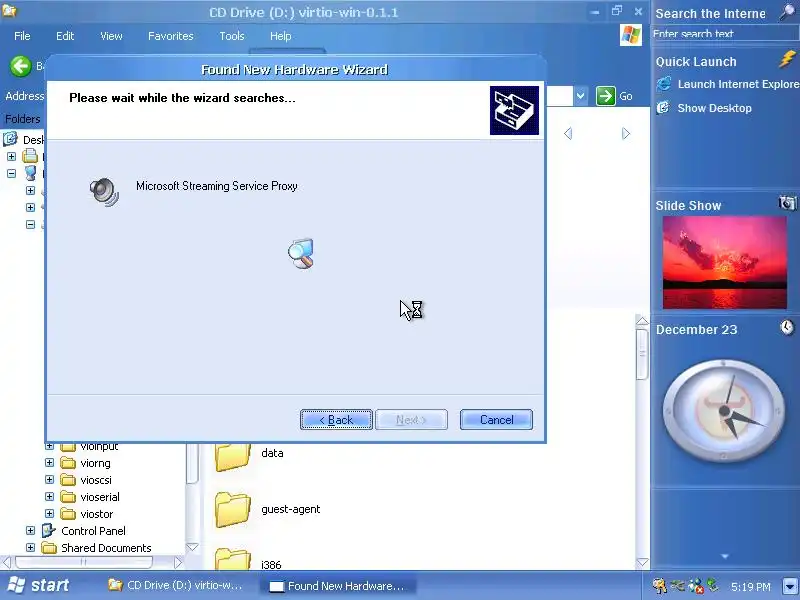Click the Internet Explorer icon in Quick Launch
Image resolution: width=800 pixels, height=600 pixels.
(x=664, y=84)
